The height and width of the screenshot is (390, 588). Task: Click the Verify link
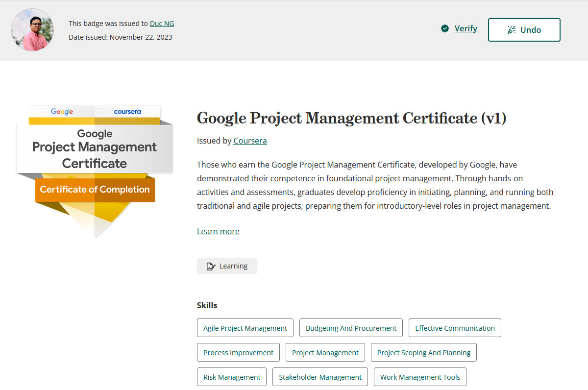(465, 29)
